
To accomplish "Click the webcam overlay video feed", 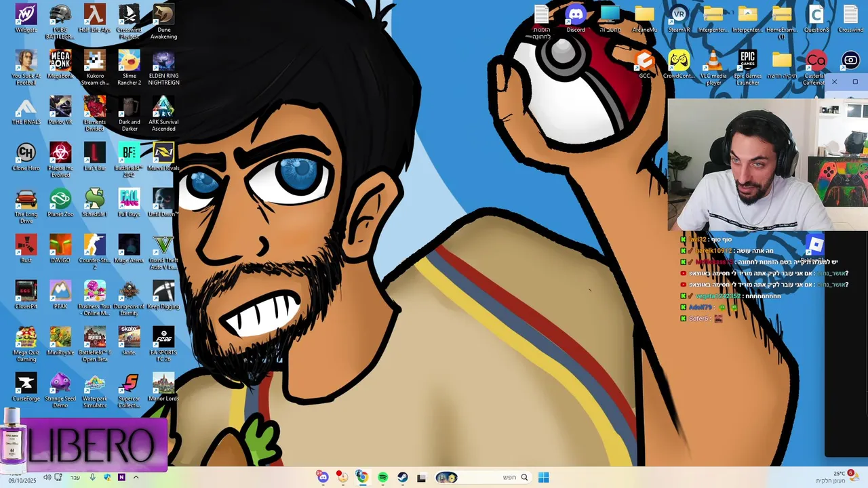I will pyautogui.click(x=768, y=164).
